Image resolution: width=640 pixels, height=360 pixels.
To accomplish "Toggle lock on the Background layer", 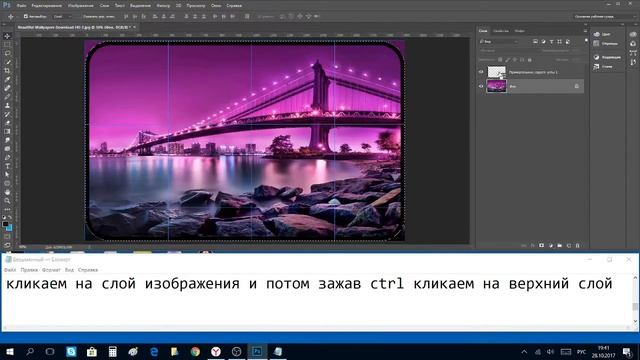I will click(x=577, y=86).
